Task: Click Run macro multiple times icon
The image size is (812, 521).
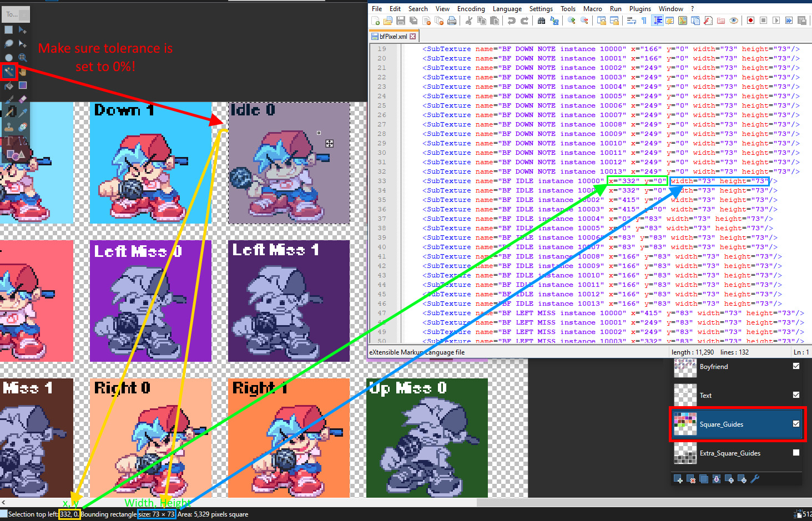Action: [x=789, y=21]
